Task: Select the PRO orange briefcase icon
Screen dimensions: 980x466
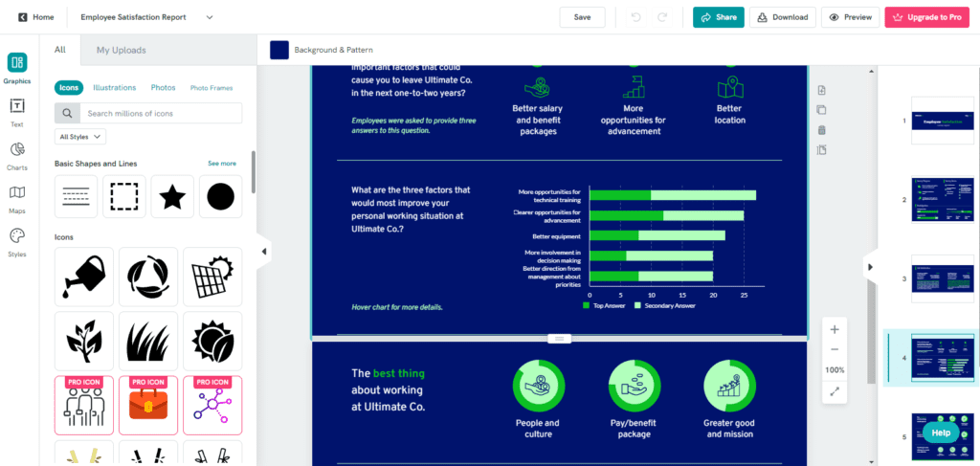Action: 148,406
